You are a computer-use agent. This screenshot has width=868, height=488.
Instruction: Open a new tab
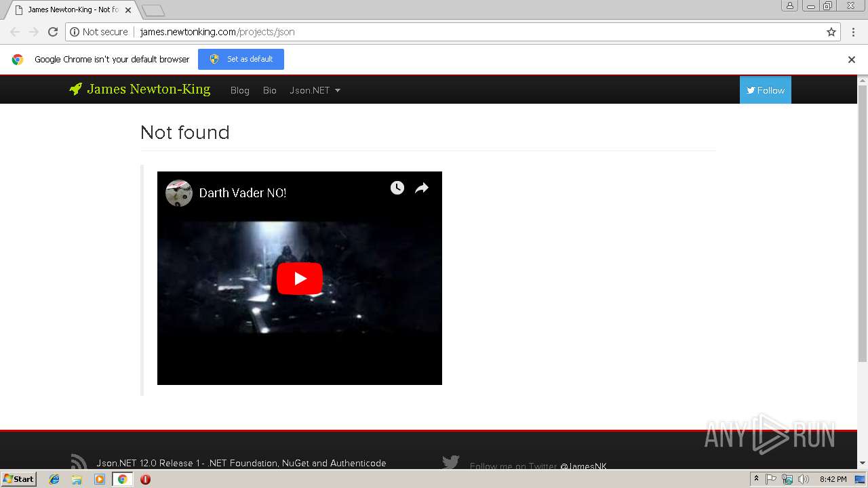pos(153,10)
